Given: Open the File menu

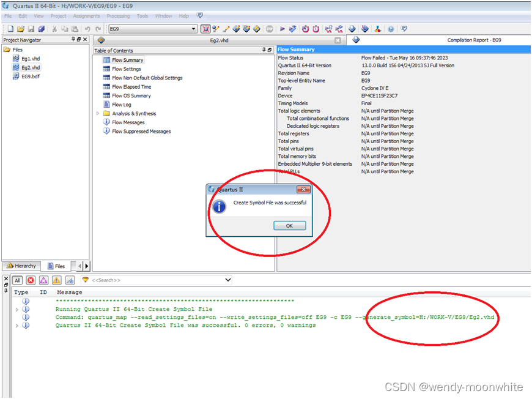Looking at the screenshot, I should (8, 16).
